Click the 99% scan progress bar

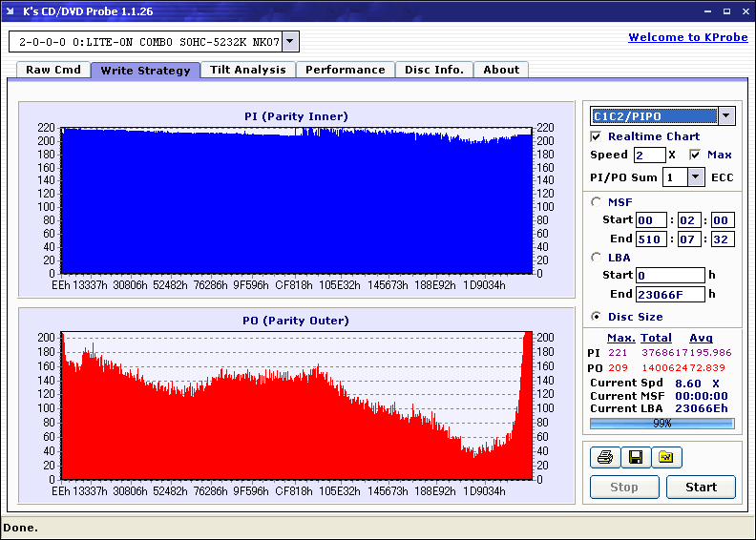661,423
